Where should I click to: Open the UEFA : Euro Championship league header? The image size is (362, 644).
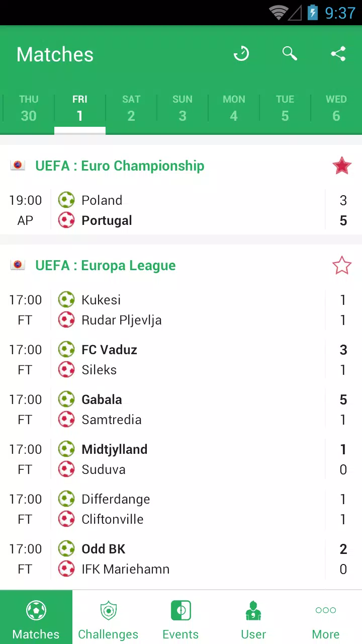[120, 166]
